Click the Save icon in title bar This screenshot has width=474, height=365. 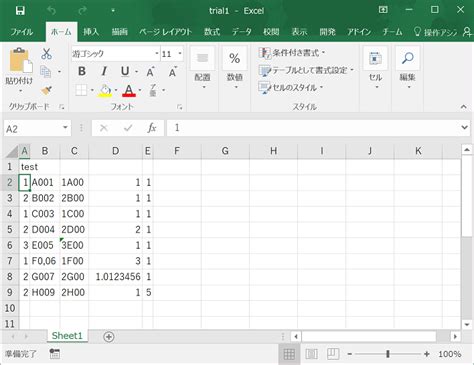point(20,11)
